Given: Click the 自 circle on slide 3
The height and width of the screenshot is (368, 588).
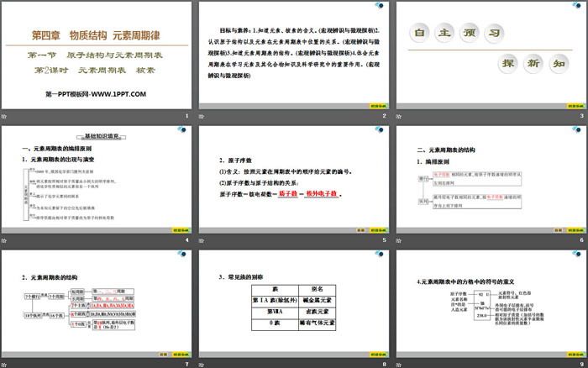Looking at the screenshot, I should coord(419,33).
